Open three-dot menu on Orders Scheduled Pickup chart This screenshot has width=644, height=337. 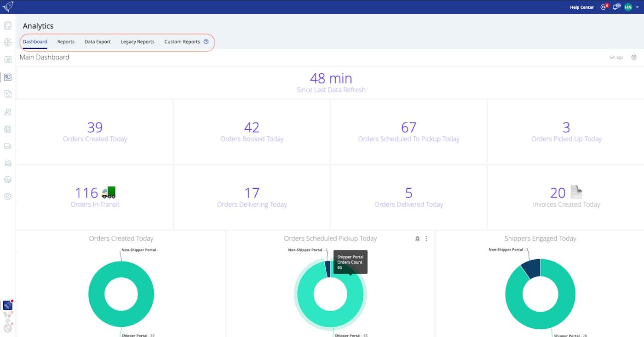click(426, 238)
